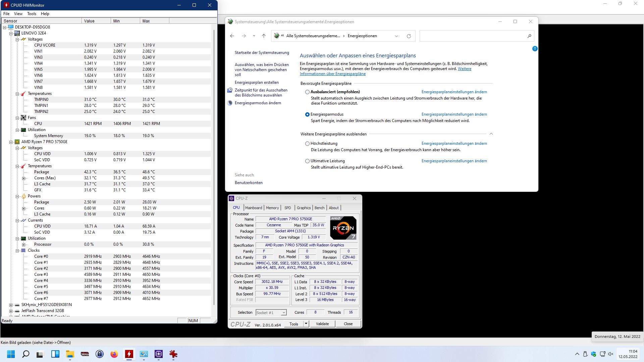
Task: Open the Energiesparplan erstellen link
Action: tap(256, 82)
